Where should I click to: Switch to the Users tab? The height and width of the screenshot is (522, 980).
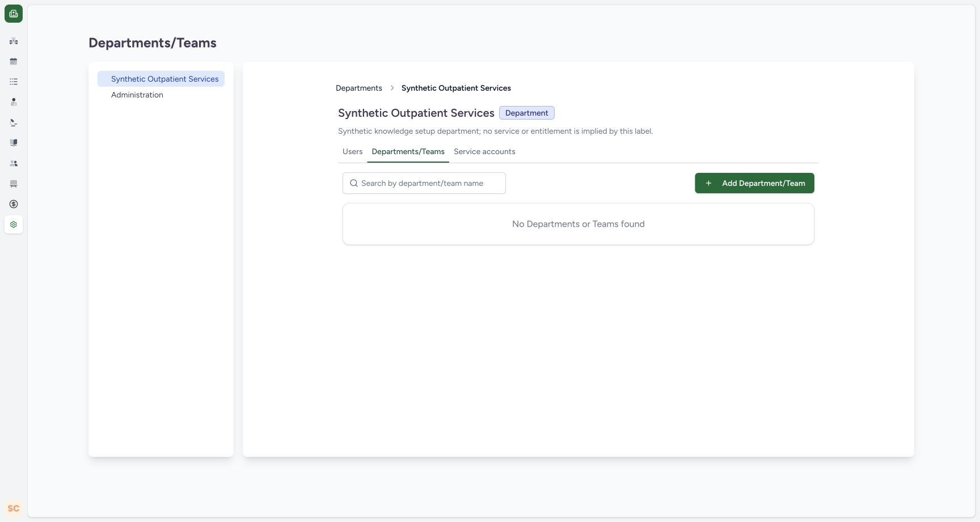352,151
